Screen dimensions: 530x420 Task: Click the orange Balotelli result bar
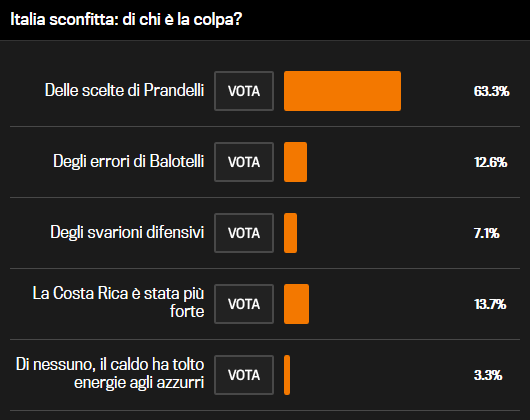(x=295, y=162)
